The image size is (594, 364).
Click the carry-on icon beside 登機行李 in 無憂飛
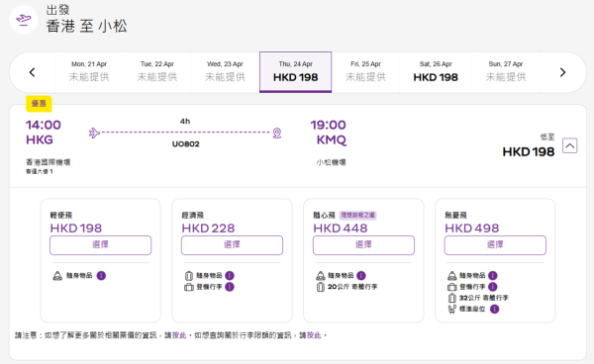(x=452, y=287)
